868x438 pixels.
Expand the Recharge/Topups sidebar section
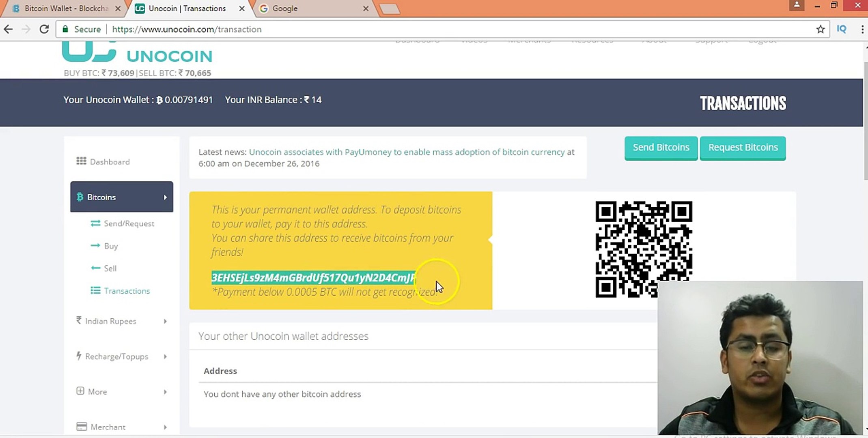click(x=121, y=356)
